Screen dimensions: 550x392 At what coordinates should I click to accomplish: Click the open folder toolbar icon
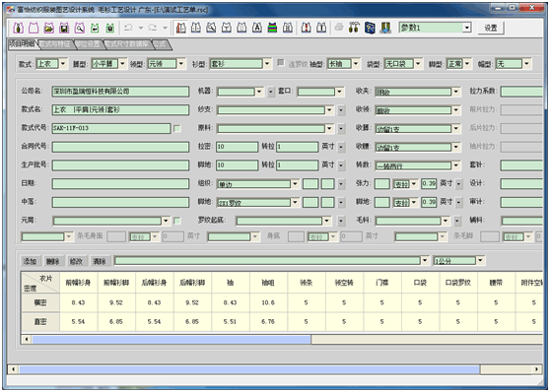pos(48,28)
